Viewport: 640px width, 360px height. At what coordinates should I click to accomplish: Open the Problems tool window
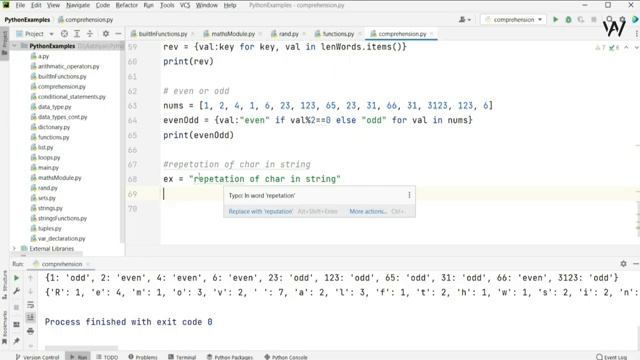pyautogui.click(x=143, y=357)
